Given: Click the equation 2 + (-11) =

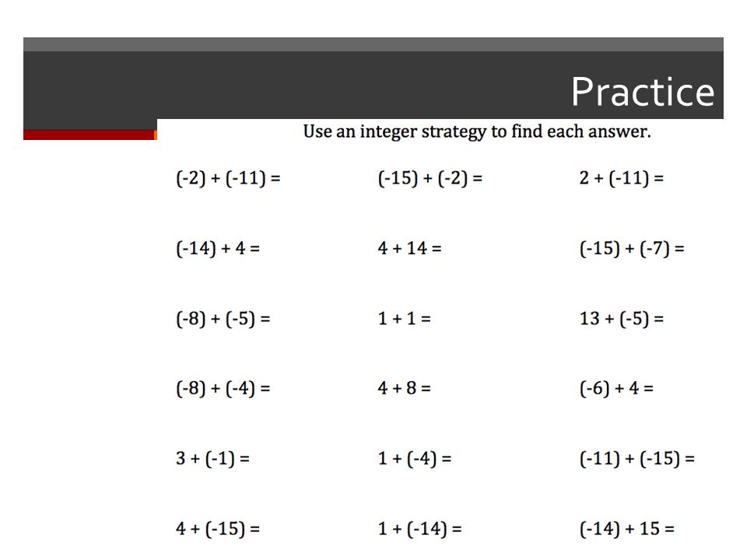Looking at the screenshot, I should coord(621,178).
